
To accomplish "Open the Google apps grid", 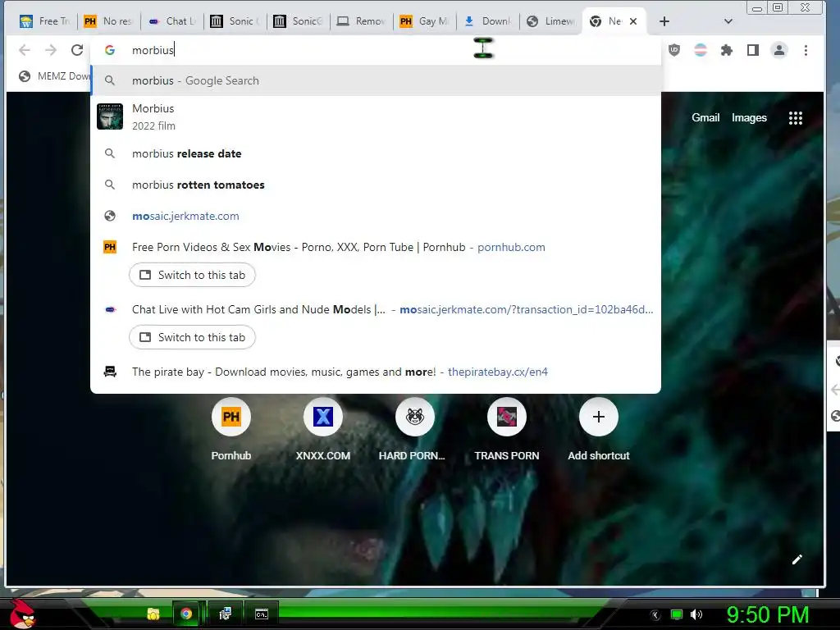I will click(796, 118).
